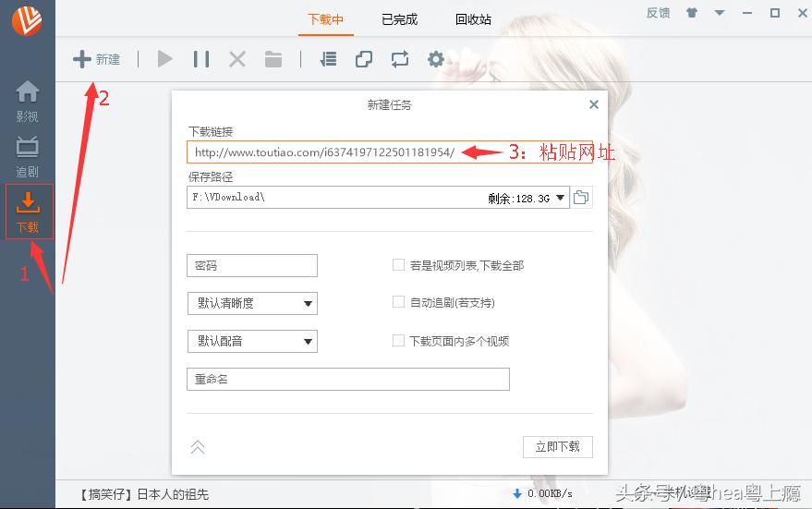This screenshot has height=509, width=812.
Task: Open settings with the gear icon
Action: click(436, 59)
